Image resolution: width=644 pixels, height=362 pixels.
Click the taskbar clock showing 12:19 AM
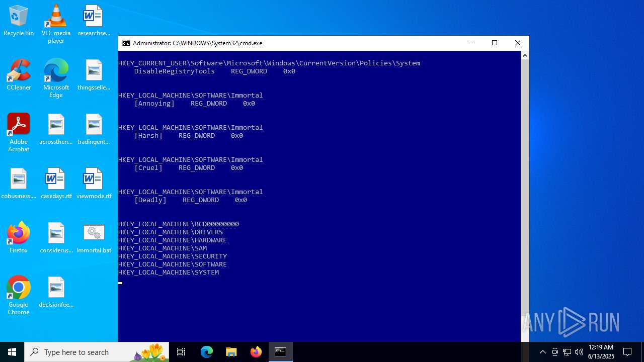point(601,352)
